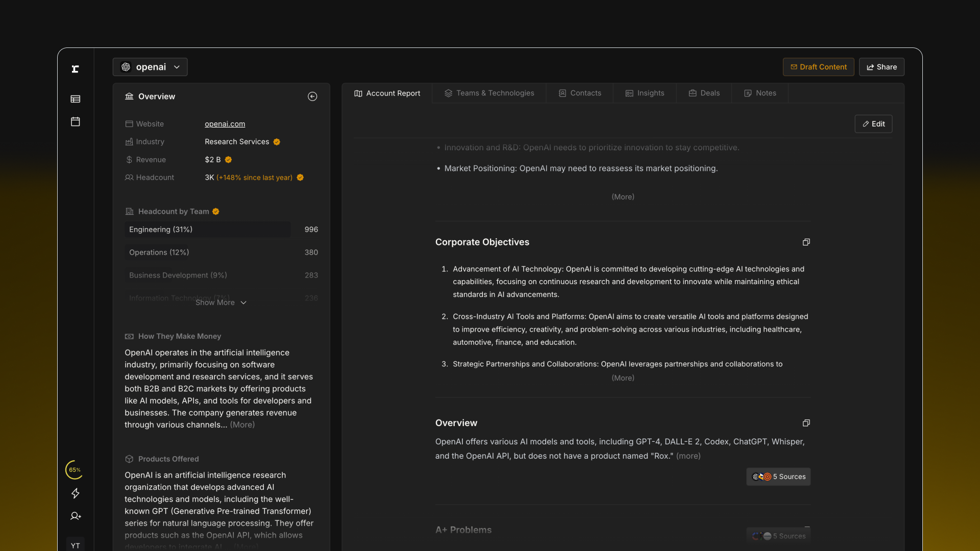Click the 65% progress ring indicator
The image size is (980, 551).
(75, 470)
